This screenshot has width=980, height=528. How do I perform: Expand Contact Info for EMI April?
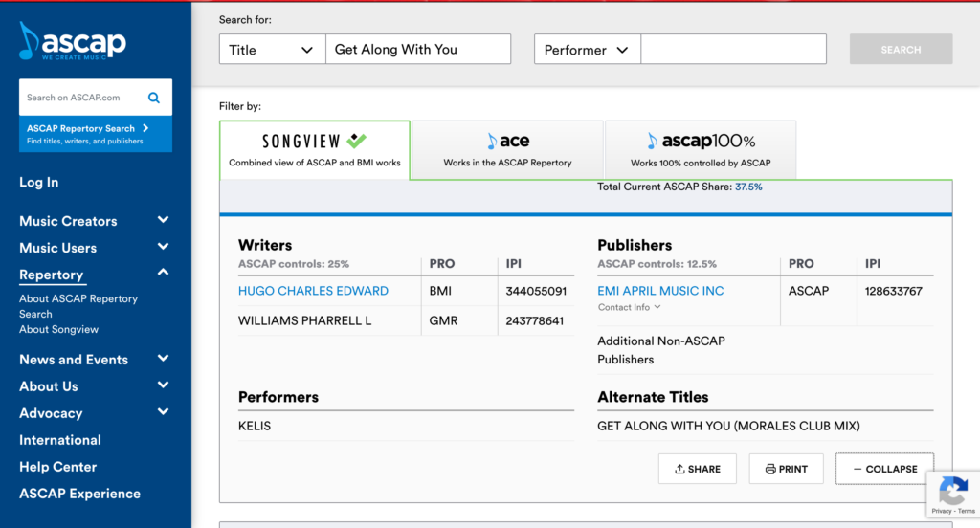[x=629, y=307]
